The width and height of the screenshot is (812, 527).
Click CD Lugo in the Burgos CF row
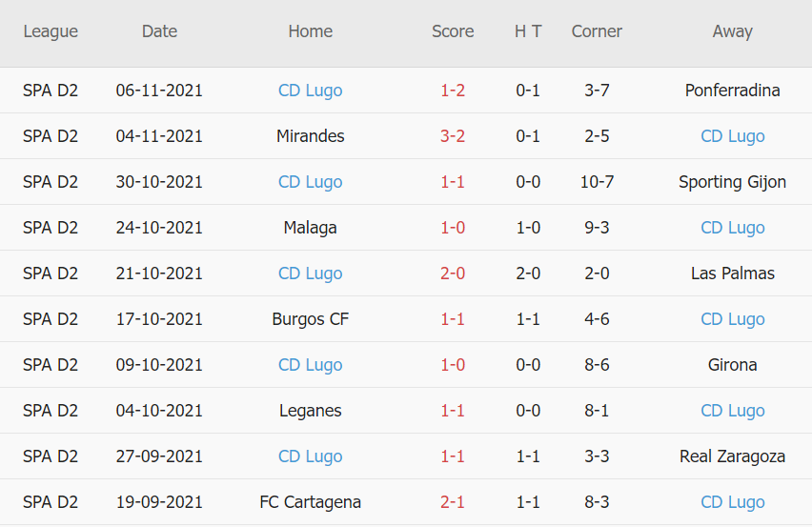pyautogui.click(x=732, y=319)
